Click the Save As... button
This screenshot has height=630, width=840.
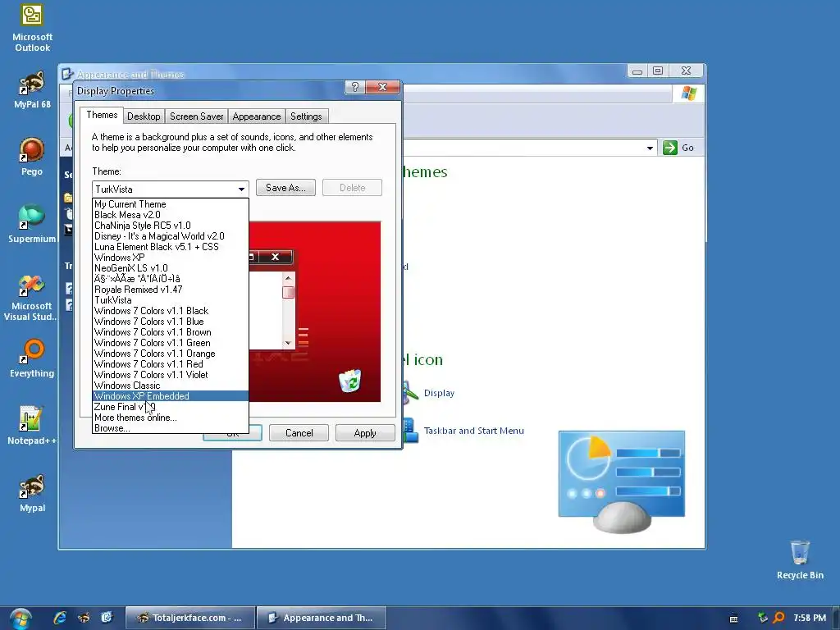pos(285,188)
